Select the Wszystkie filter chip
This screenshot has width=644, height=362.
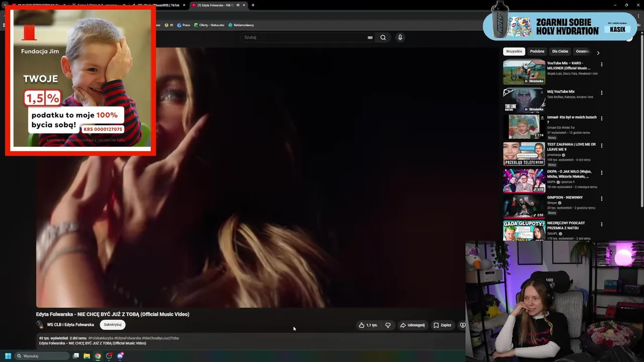click(x=514, y=51)
